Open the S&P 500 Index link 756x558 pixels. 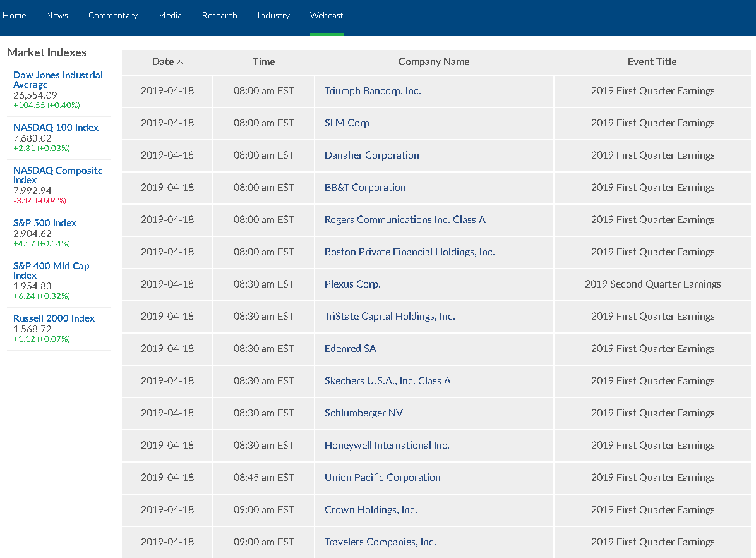pyautogui.click(x=45, y=223)
